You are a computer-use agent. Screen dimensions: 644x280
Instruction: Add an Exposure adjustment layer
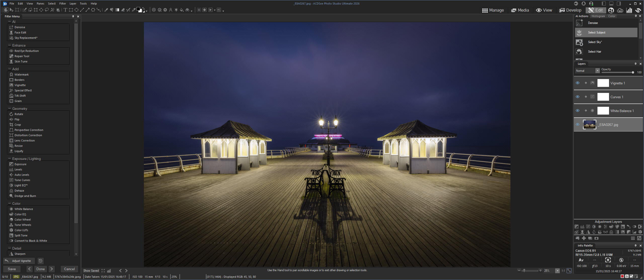[577, 226]
